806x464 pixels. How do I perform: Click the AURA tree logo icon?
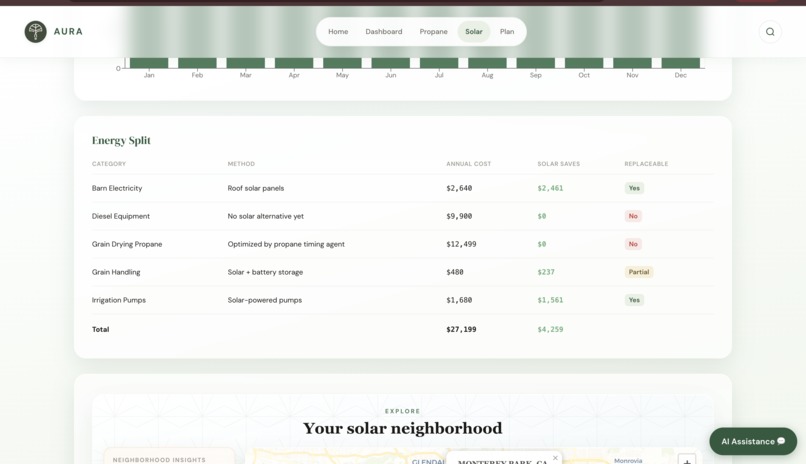[35, 32]
